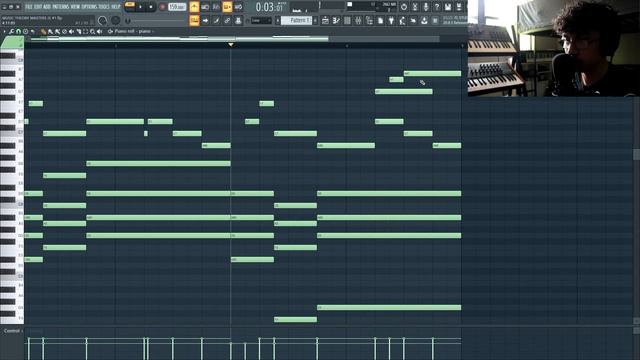Open the global snap selector dropdown
Image resolution: width=640 pixels, height=360 pixels.
click(x=261, y=20)
